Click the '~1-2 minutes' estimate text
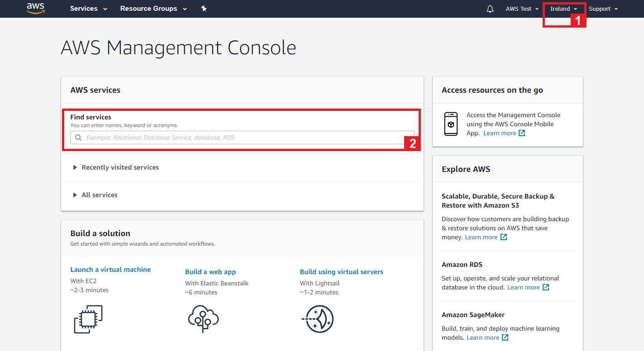This screenshot has height=351, width=644. [x=319, y=292]
